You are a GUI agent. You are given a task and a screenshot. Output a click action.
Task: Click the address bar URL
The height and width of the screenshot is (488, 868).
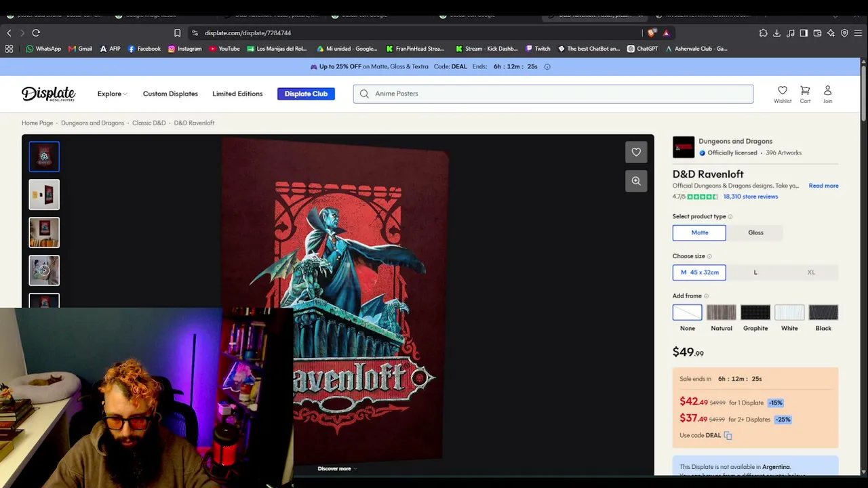[248, 33]
